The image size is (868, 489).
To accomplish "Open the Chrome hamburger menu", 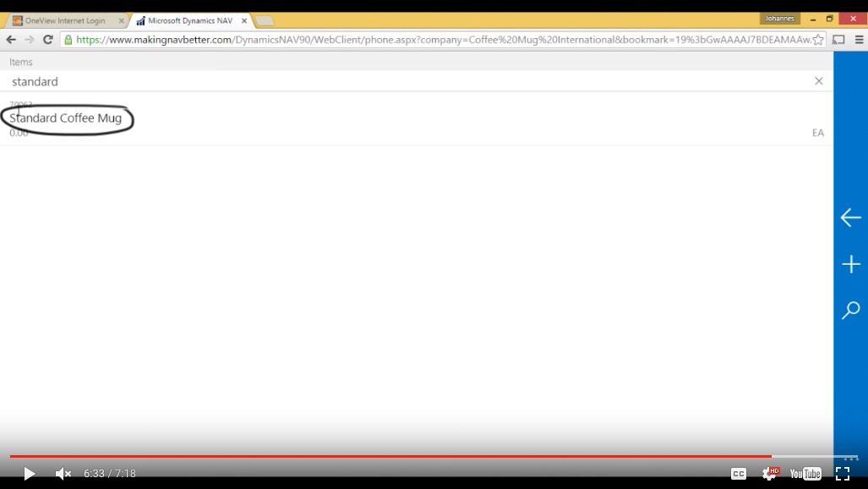I will pos(859,40).
